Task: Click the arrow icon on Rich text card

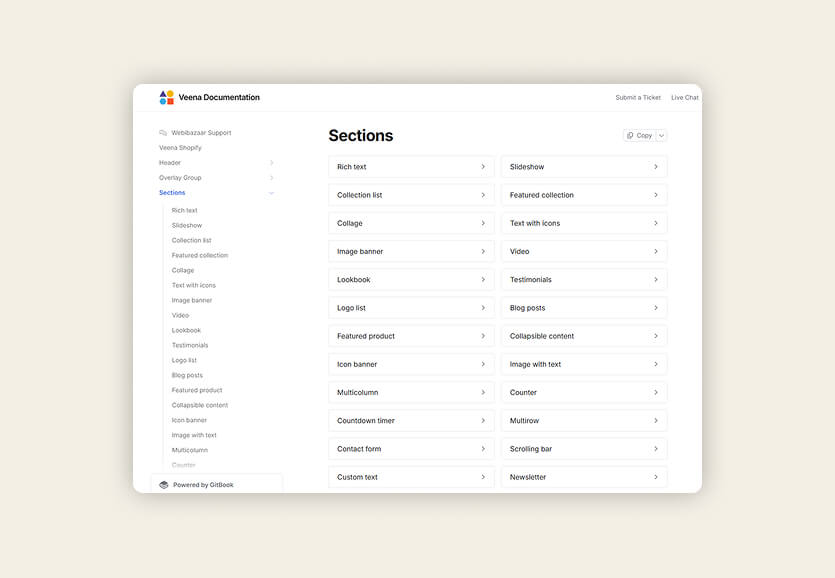Action: pyautogui.click(x=483, y=167)
